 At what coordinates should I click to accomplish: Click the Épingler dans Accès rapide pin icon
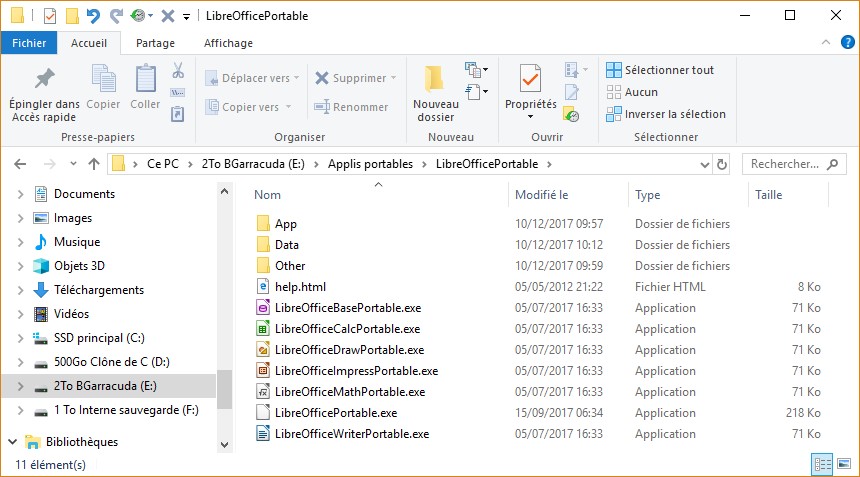coord(44,79)
